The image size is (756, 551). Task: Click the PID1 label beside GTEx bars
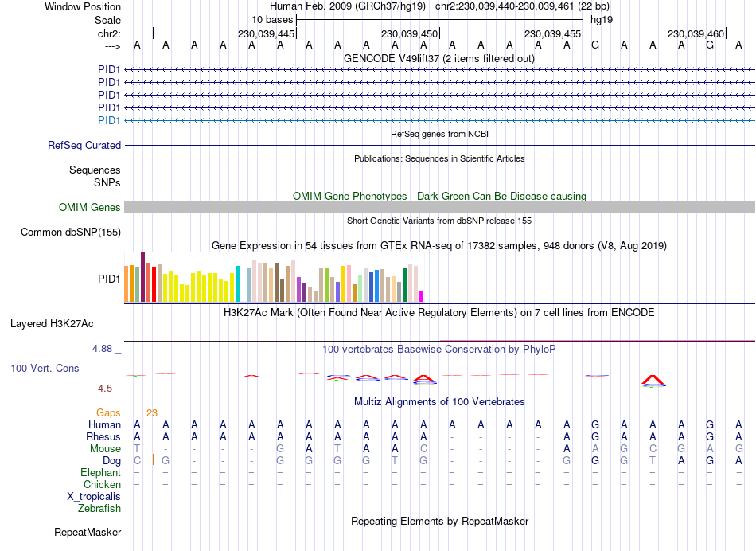(x=109, y=279)
